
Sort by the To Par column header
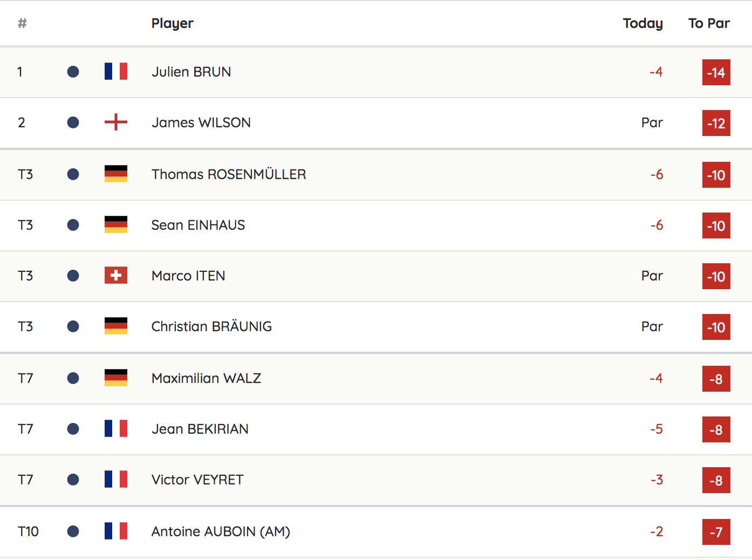709,23
